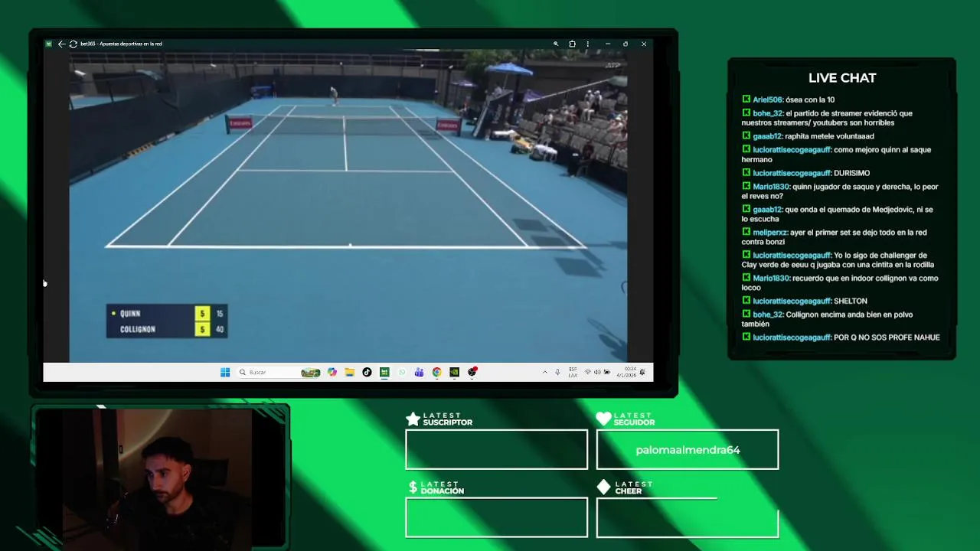Click gaaab12 'raphita metele voluntaaad' message
980x551 pixels.
point(808,136)
